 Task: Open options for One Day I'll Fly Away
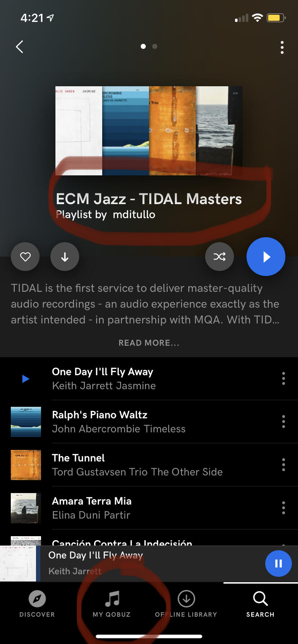[x=284, y=378]
